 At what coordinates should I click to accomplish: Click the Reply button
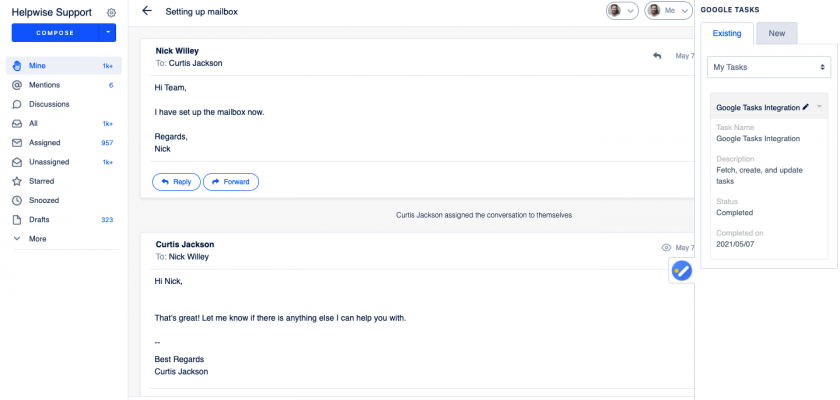[x=176, y=182]
